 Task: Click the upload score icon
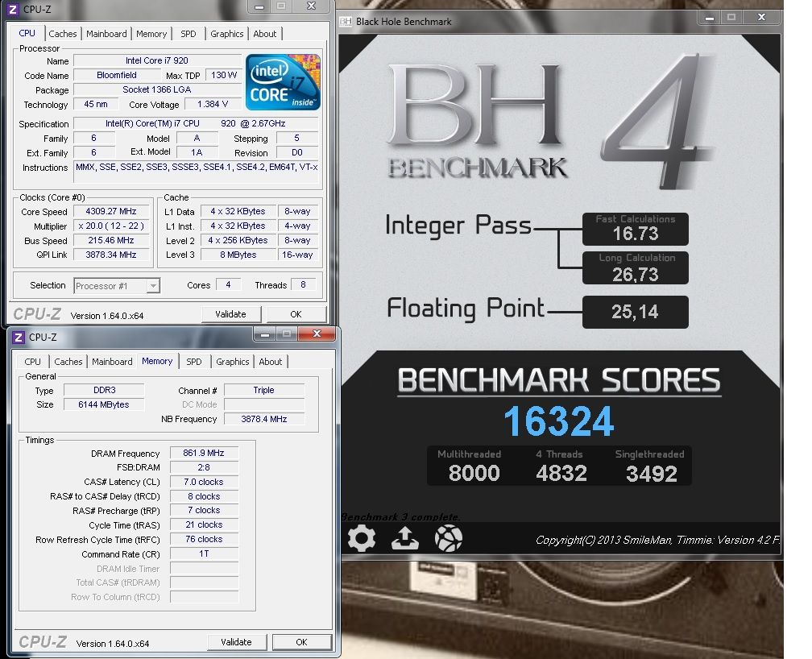tap(404, 538)
